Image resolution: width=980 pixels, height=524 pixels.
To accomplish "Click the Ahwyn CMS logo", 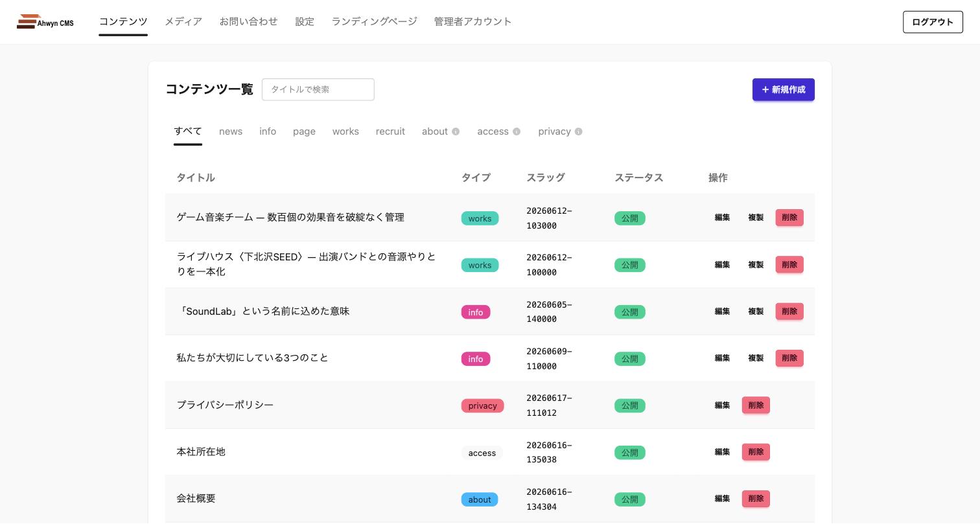I will (x=45, y=22).
